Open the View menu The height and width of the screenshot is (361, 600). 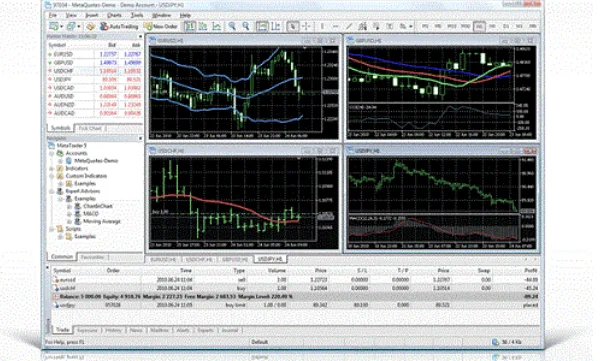71,15
